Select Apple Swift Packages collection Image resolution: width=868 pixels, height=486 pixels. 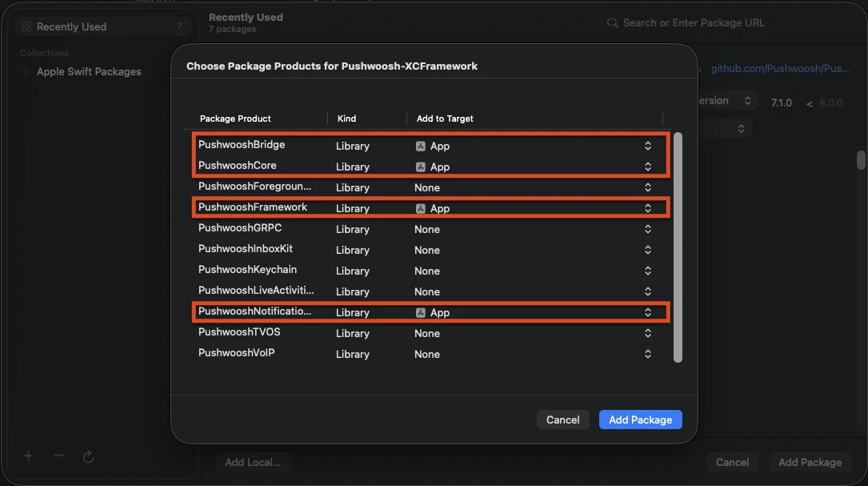[x=89, y=71]
